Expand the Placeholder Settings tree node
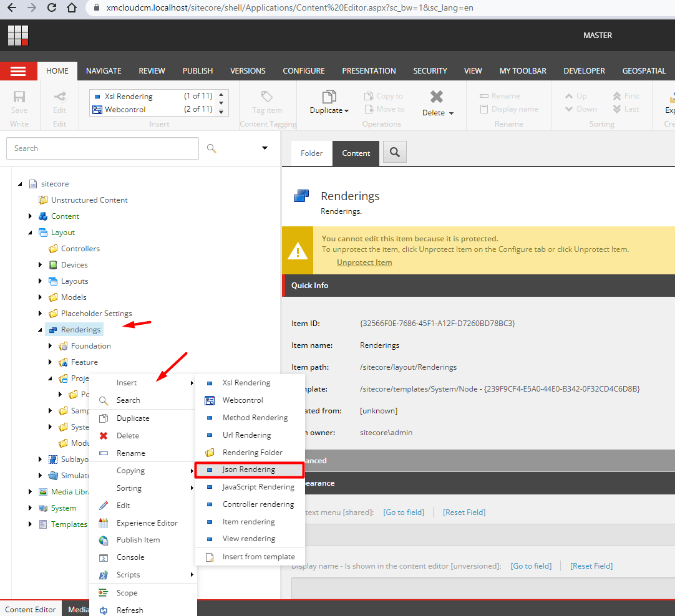Image resolution: width=675 pixels, height=616 pixels. 41,314
